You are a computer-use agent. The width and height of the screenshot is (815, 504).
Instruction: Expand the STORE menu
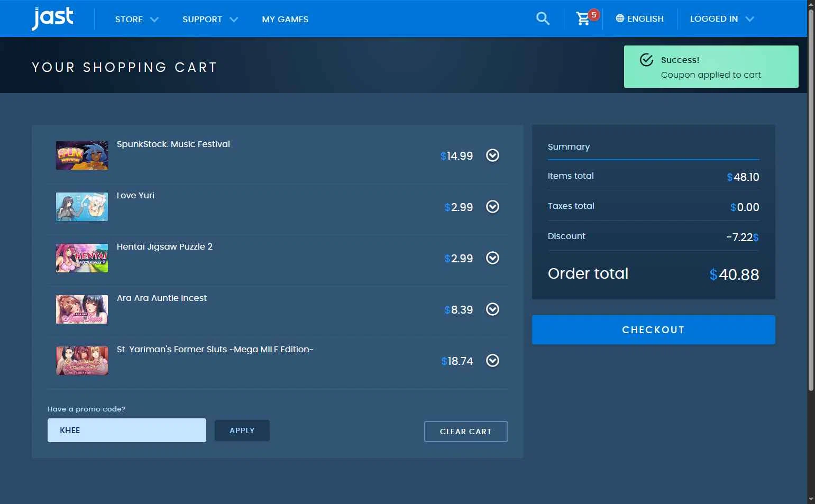pyautogui.click(x=136, y=19)
